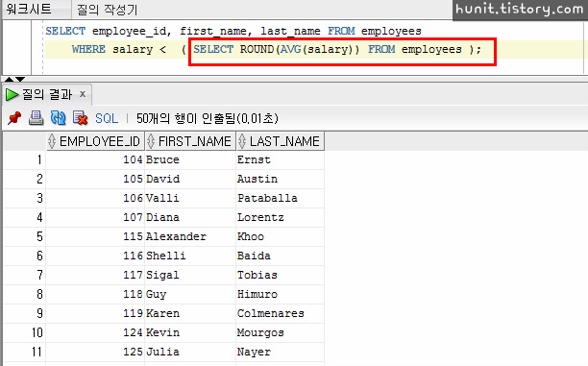Click the red pin freeze icon
Screen dimensions: 588x366
click(x=14, y=118)
